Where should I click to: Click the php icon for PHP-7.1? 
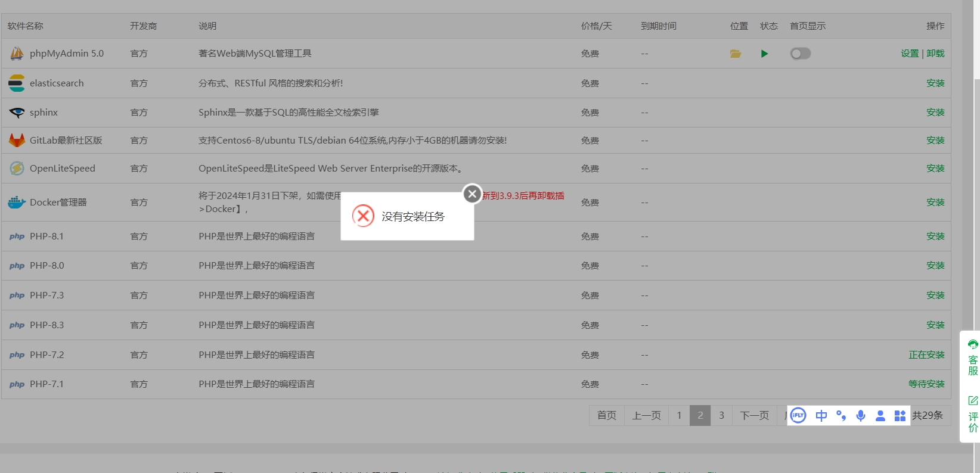pos(17,384)
